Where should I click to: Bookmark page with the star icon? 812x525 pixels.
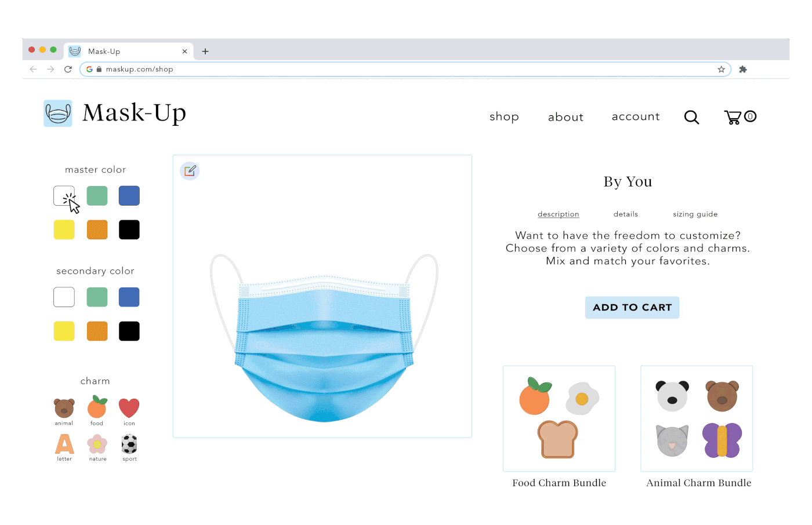click(721, 69)
